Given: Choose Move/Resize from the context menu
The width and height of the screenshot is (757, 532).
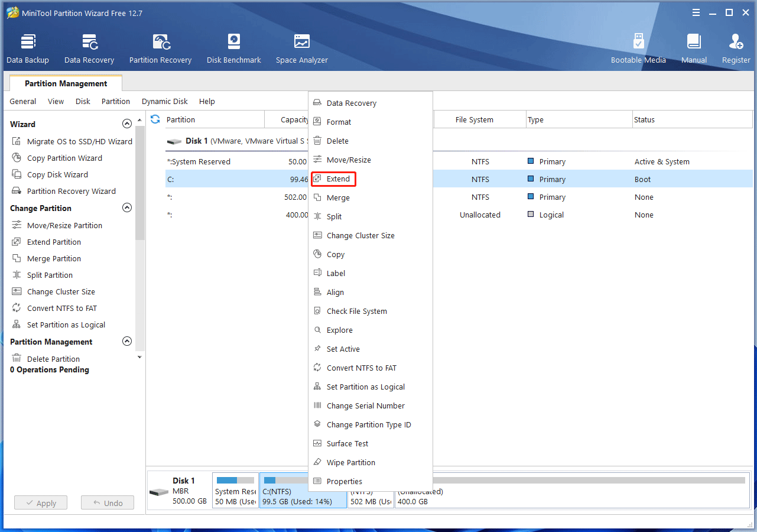Looking at the screenshot, I should pos(371,160).
